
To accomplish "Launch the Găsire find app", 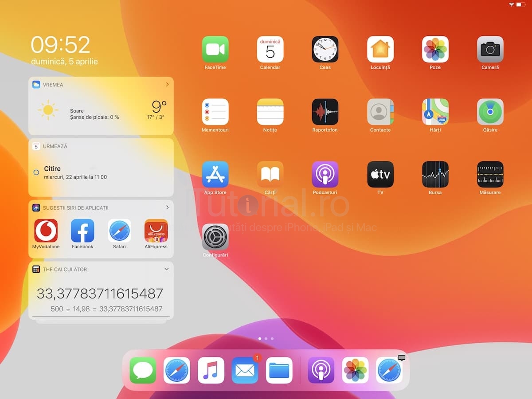I will pyautogui.click(x=490, y=112).
